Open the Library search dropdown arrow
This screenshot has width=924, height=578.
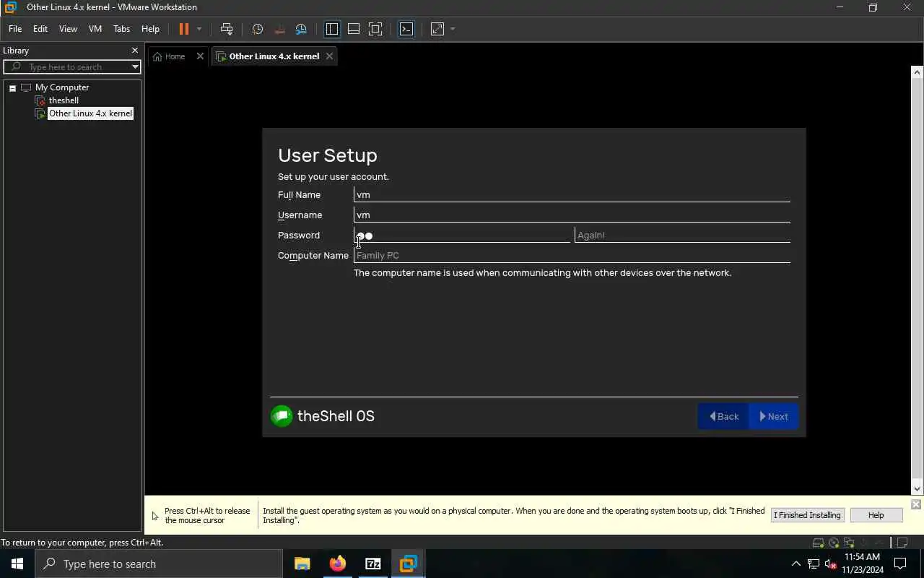point(135,67)
